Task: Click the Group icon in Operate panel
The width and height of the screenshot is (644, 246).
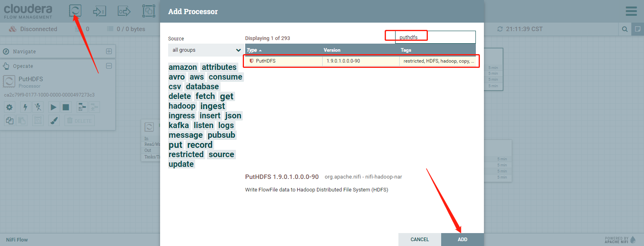Action: tap(38, 120)
